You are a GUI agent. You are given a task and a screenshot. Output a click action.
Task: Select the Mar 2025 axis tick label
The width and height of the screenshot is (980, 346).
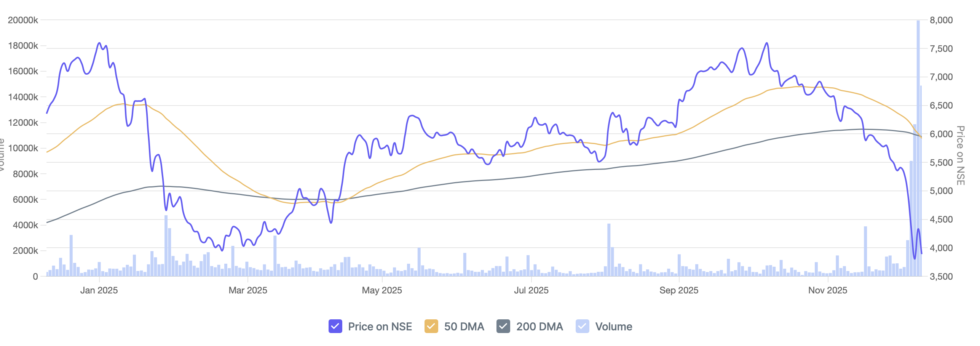pyautogui.click(x=248, y=290)
